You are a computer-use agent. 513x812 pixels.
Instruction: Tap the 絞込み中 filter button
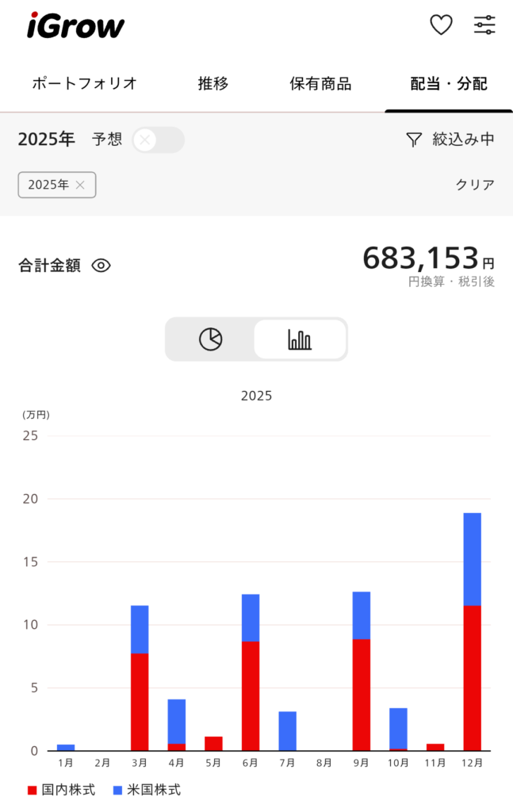(462, 140)
